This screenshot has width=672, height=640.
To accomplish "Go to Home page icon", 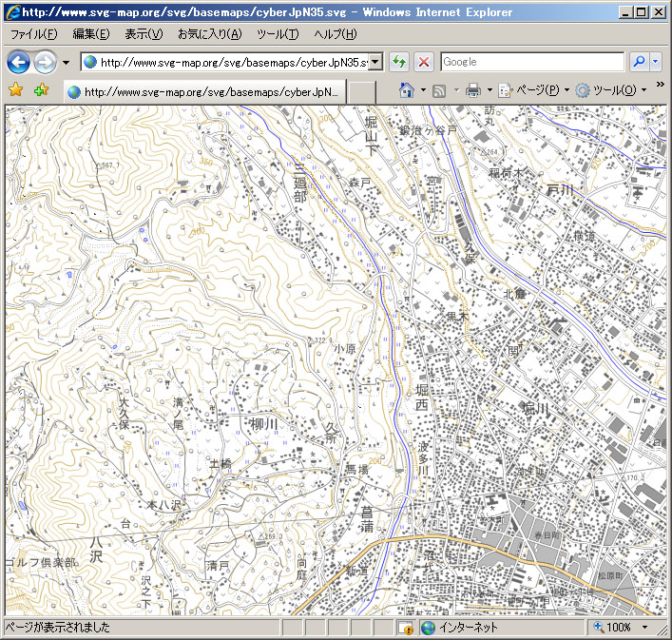I will [406, 90].
